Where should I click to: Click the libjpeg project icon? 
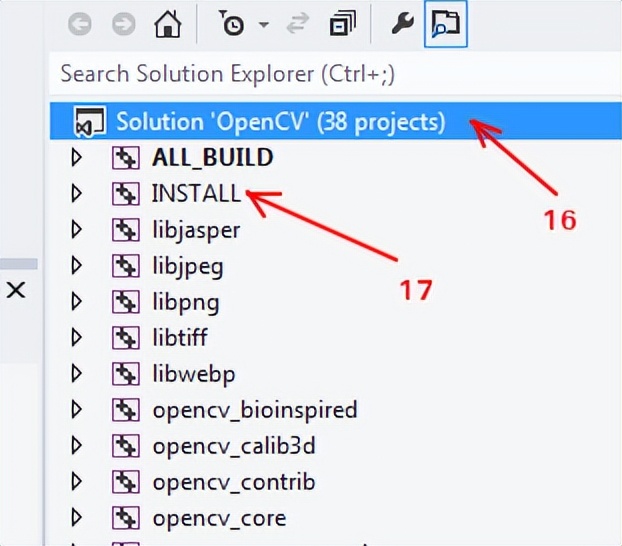126,266
